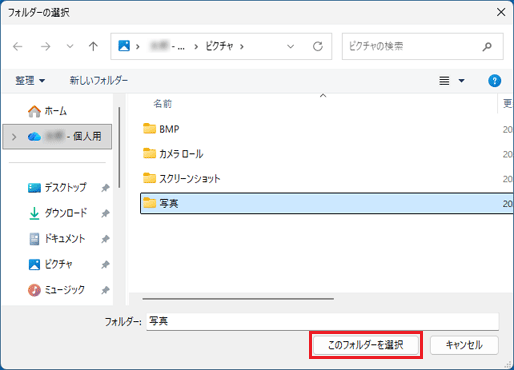The width and height of the screenshot is (514, 370).
Task: Open the recent locations chevron
Action: point(70,46)
